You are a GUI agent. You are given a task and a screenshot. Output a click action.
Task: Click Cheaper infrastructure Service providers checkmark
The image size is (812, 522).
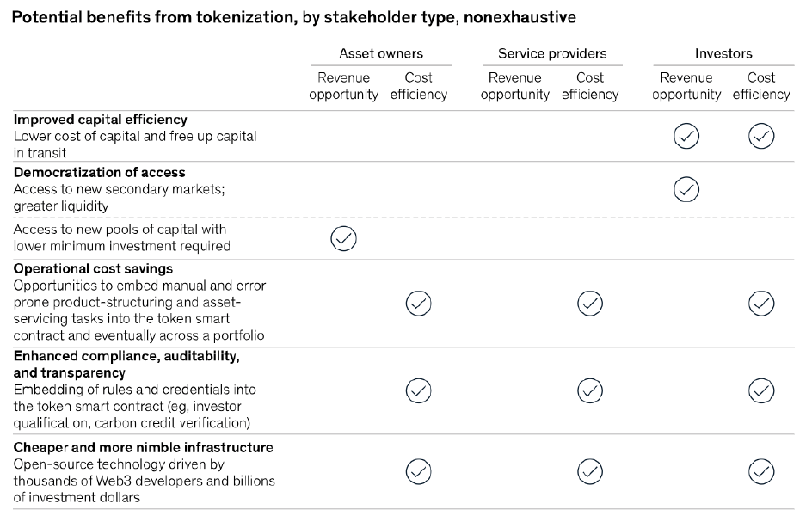(x=589, y=471)
